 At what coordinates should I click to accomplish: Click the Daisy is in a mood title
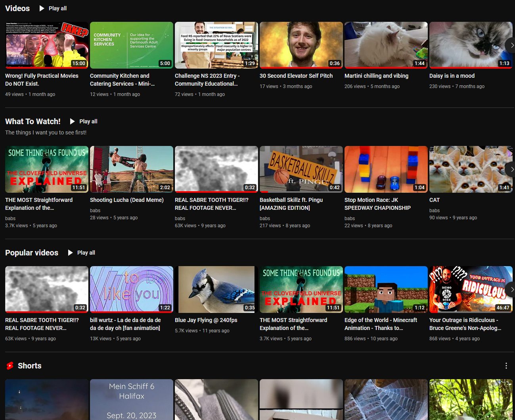(452, 76)
